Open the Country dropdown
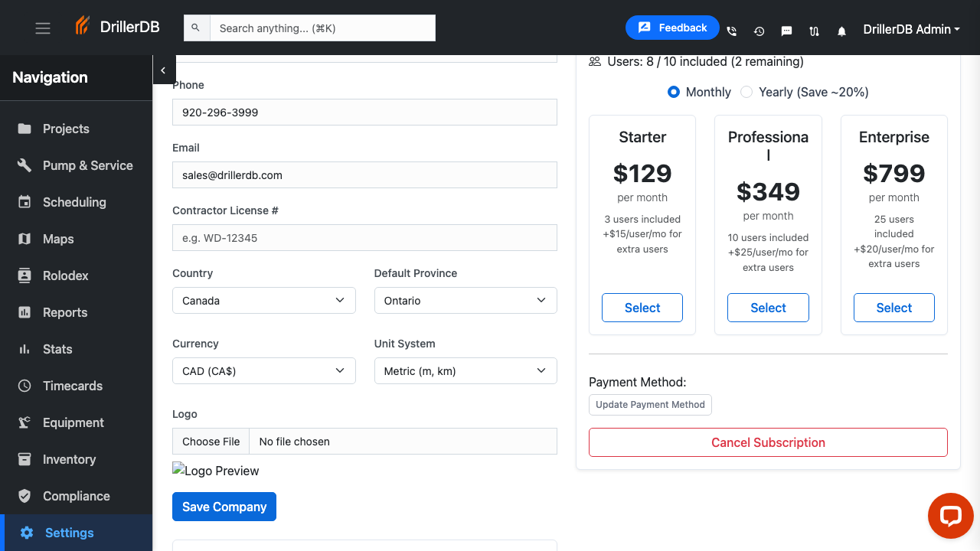The image size is (980, 551). (x=263, y=300)
